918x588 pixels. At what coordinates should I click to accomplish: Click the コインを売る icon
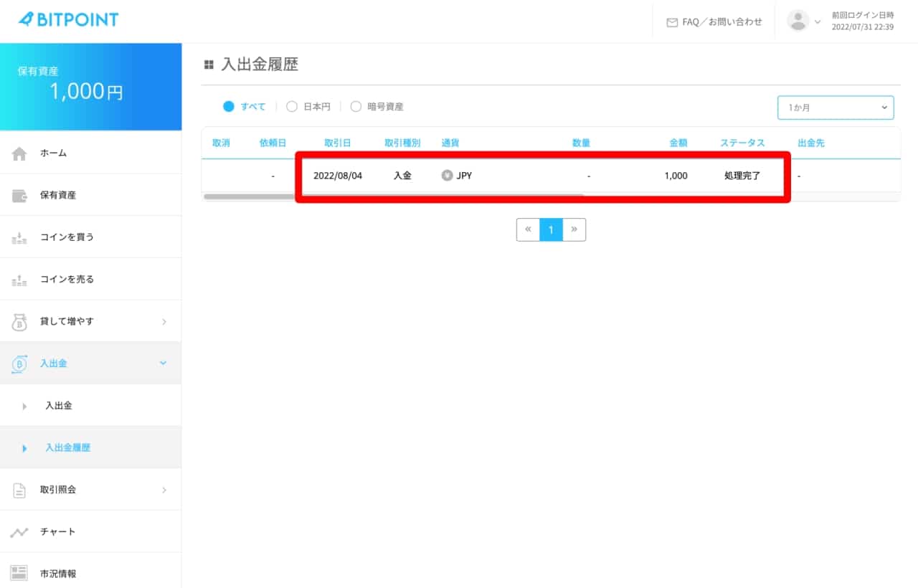[x=19, y=280]
